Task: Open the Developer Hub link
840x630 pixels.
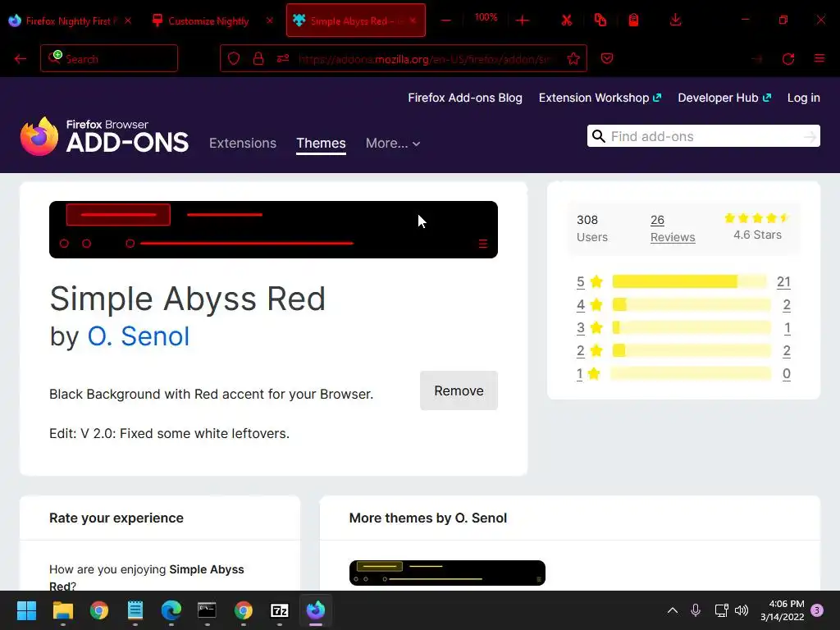Action: tap(724, 98)
